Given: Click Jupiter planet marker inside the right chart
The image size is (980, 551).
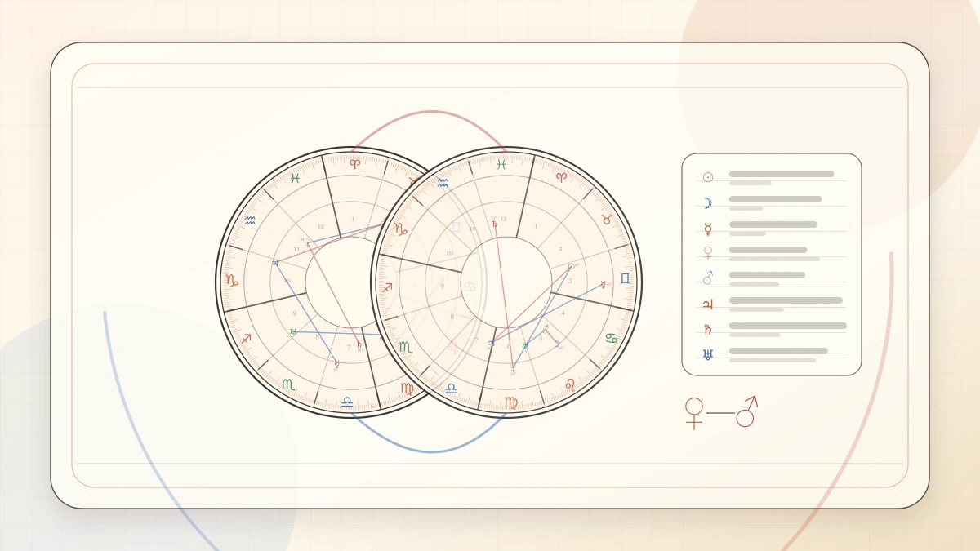Looking at the screenshot, I should point(491,344).
